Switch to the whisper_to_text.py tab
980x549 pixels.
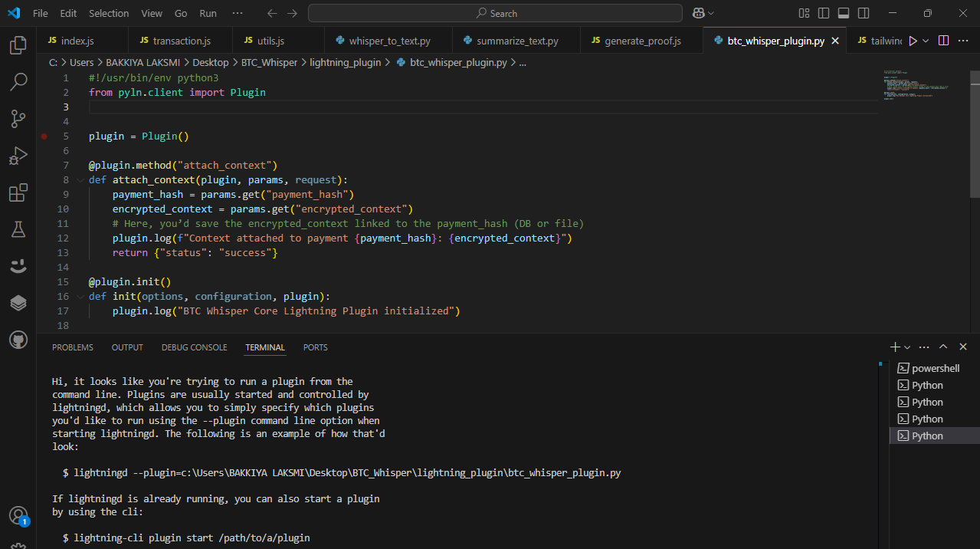tap(389, 41)
